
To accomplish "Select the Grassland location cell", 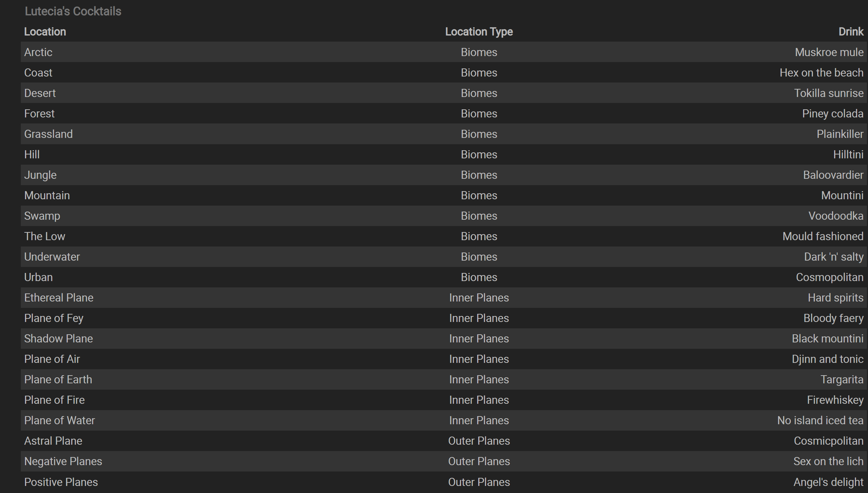I will point(48,134).
